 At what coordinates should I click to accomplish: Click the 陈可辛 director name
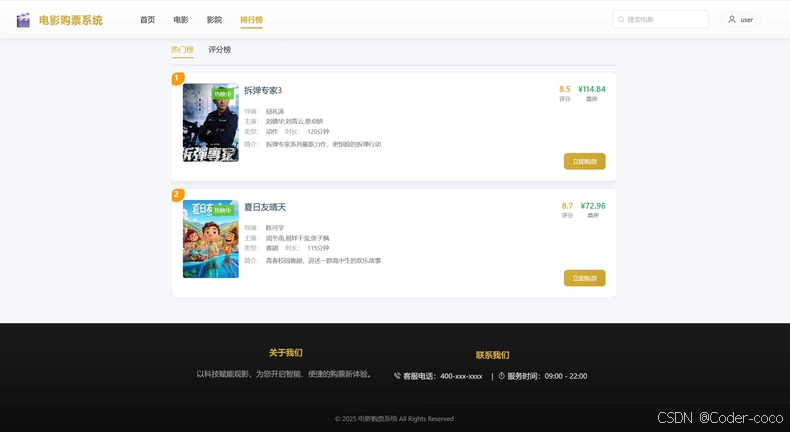coord(275,228)
